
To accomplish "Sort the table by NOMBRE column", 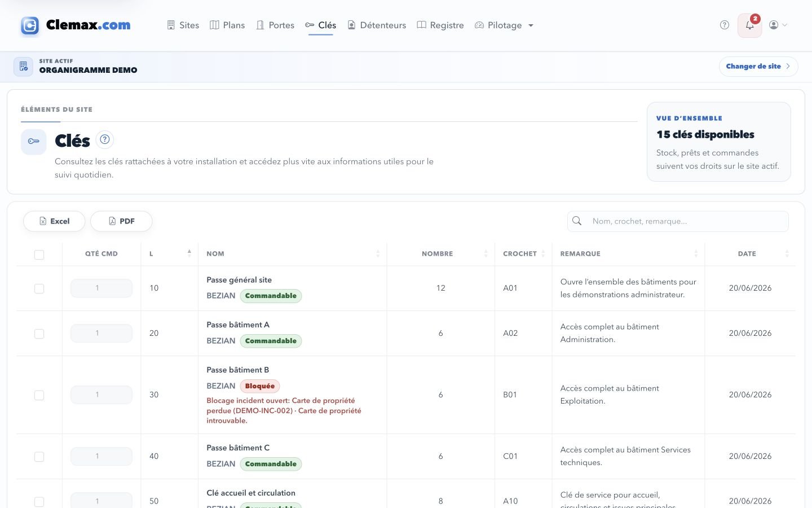I will 440,253.
